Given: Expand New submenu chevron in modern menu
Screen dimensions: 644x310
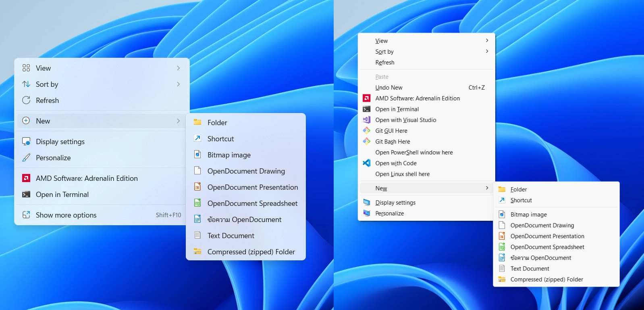Looking at the screenshot, I should click(x=178, y=121).
